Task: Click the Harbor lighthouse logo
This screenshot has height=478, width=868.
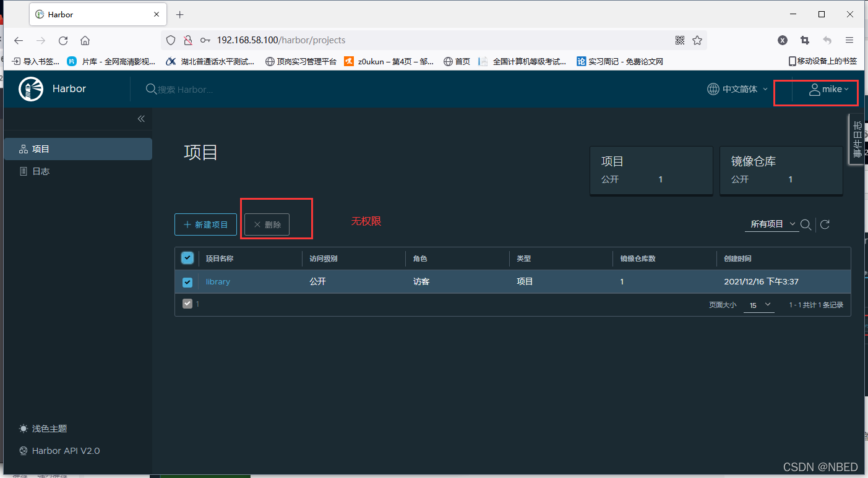Action: (31, 89)
